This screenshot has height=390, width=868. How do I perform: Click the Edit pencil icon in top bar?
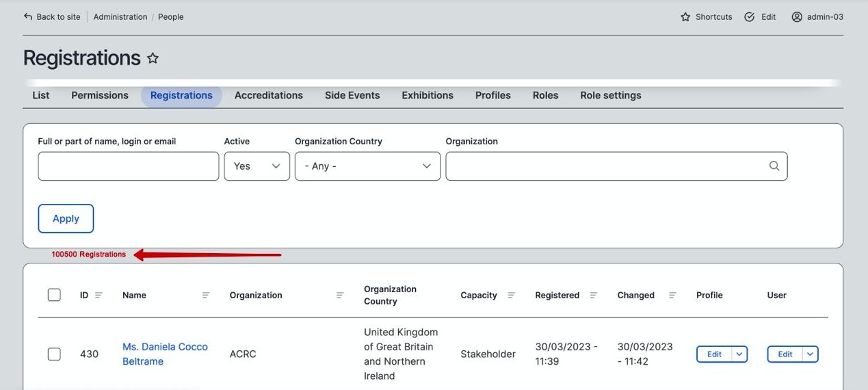click(749, 16)
